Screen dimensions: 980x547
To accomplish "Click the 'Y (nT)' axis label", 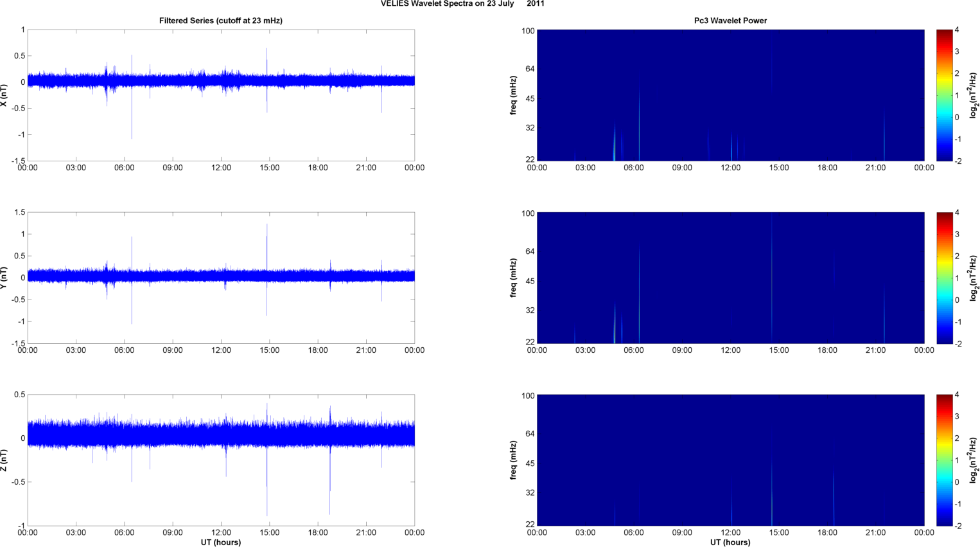I will pyautogui.click(x=4, y=278).
